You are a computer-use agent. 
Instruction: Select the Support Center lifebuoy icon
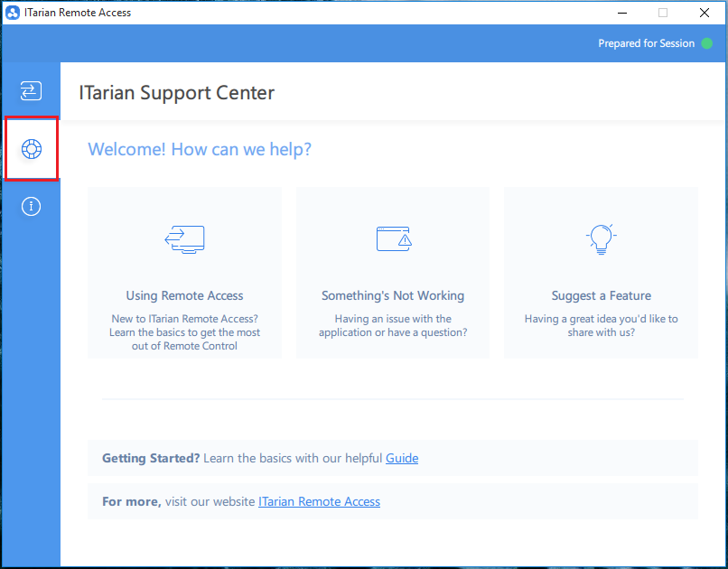pyautogui.click(x=32, y=149)
